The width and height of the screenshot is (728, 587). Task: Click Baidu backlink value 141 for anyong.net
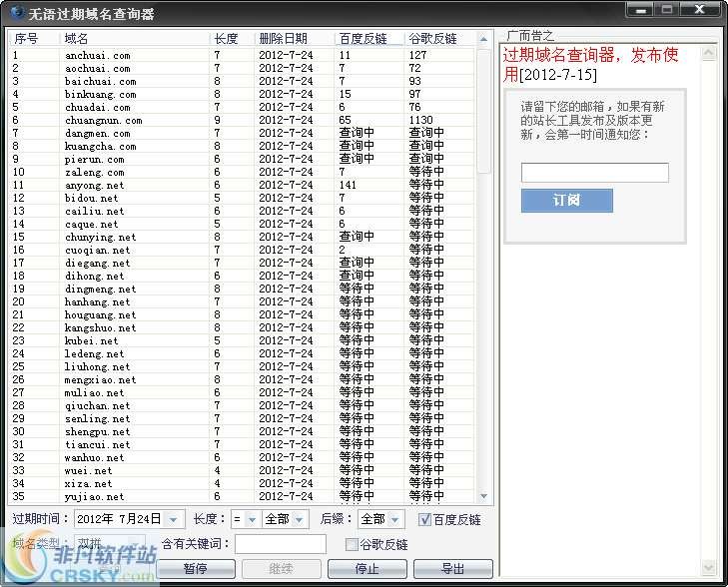click(348, 185)
